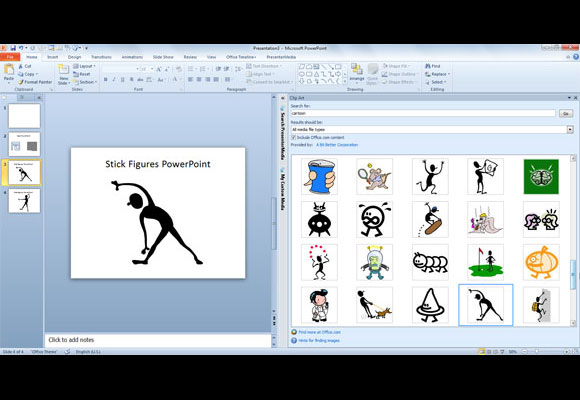Screen dimensions: 580x400
Task: Open the 'All media file types' dropdown
Action: 570,130
